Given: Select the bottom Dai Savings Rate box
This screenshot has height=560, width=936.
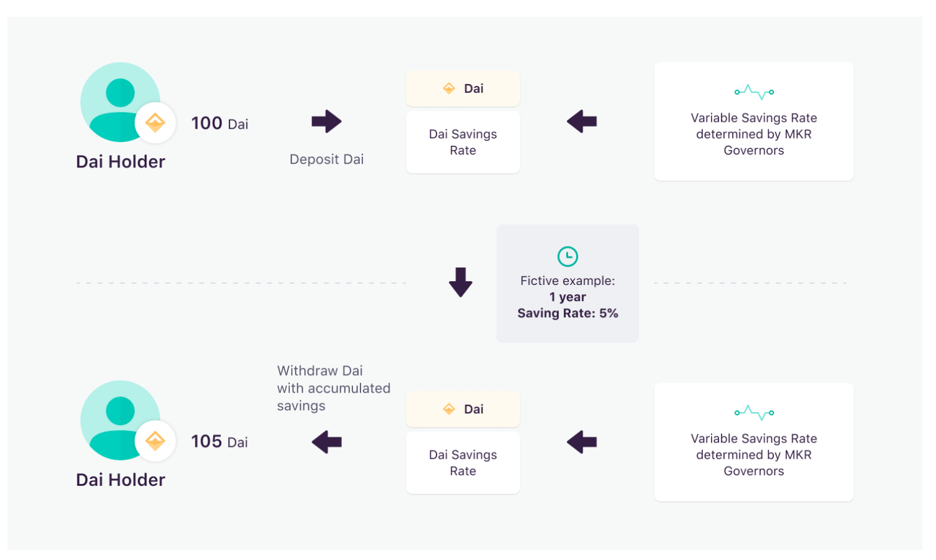Looking at the screenshot, I should [x=463, y=463].
